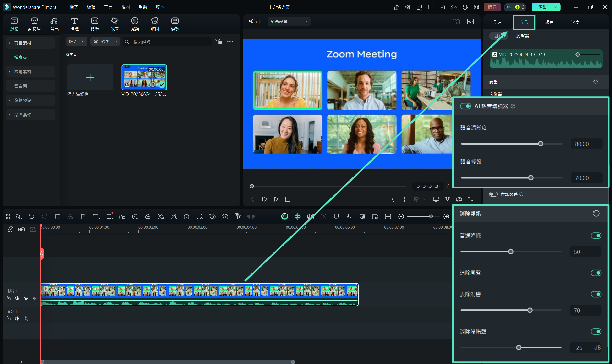Image resolution: width=612 pixels, height=364 pixels.
Task: Click the reset icon for 消除雜訊
Action: (596, 213)
